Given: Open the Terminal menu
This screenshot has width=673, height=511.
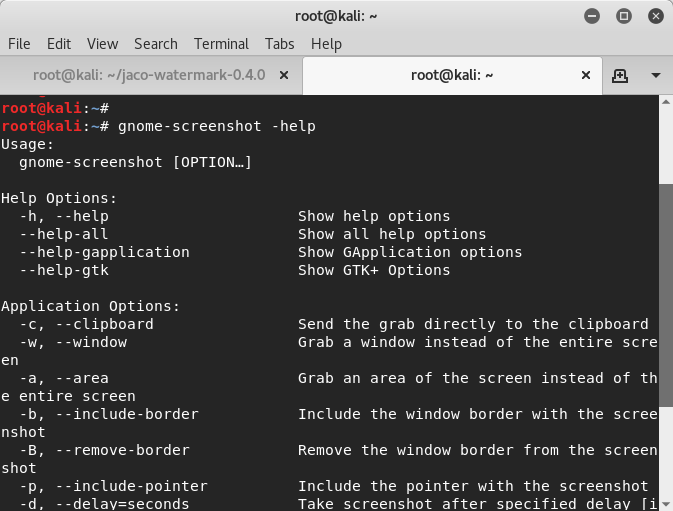Looking at the screenshot, I should tap(221, 44).
